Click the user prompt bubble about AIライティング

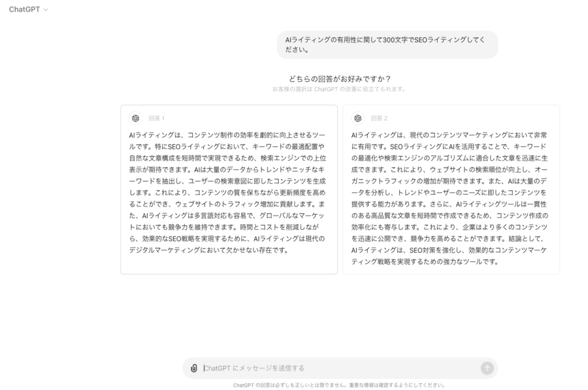coord(387,44)
